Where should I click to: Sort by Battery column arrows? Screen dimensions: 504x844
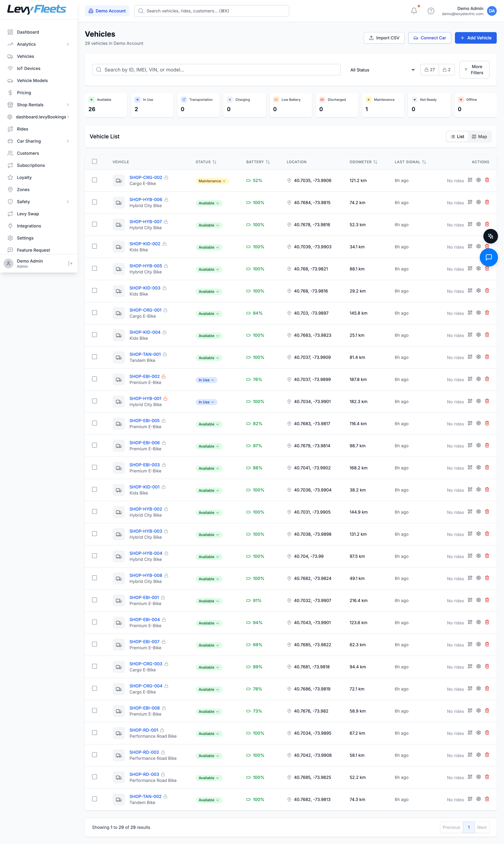pos(268,162)
